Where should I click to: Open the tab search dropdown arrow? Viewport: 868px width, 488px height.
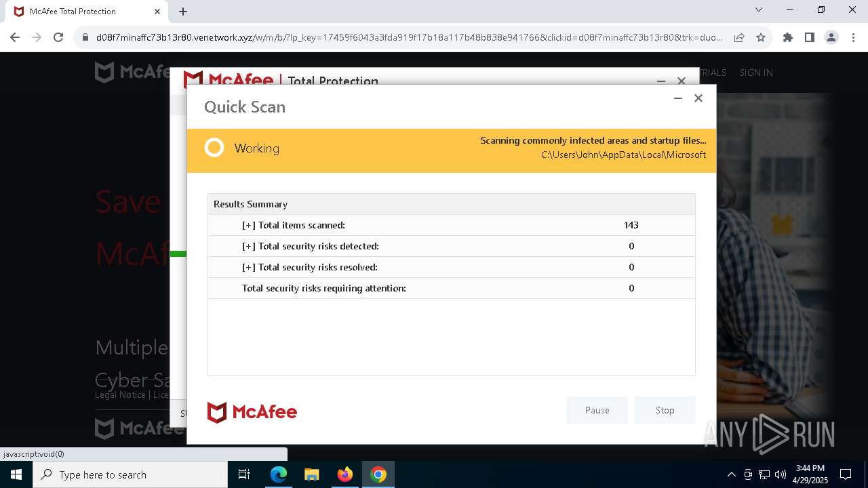(x=759, y=10)
